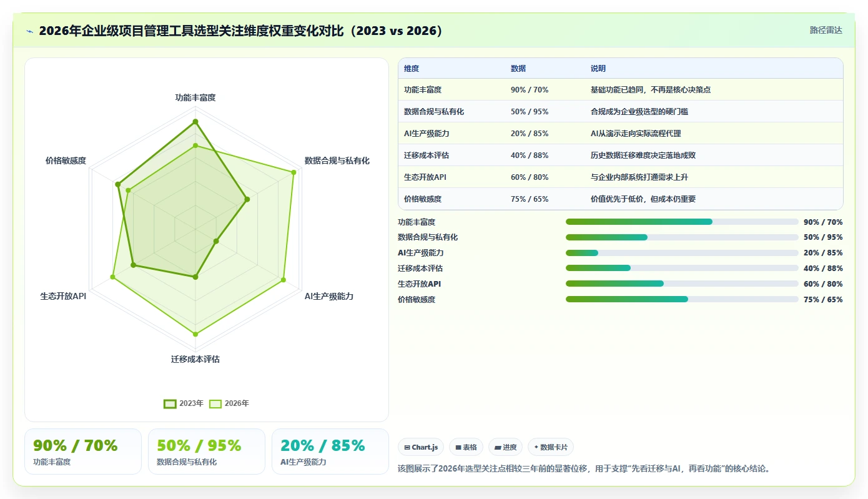The image size is (868, 499).
Task: Click the 数据卡片 chip
Action: pyautogui.click(x=550, y=447)
